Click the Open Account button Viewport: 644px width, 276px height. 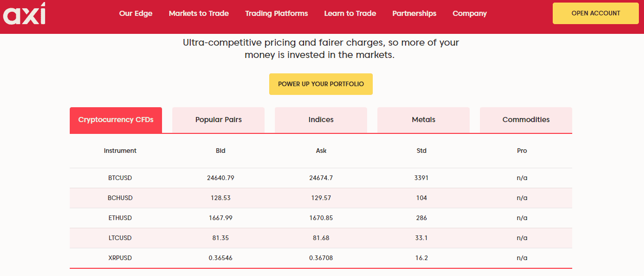(596, 13)
